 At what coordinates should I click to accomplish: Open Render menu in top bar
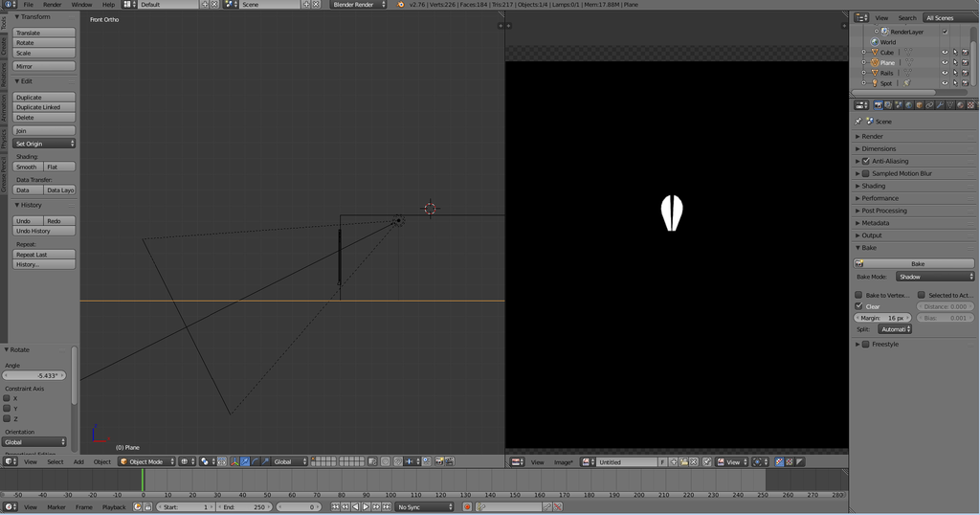coord(52,5)
